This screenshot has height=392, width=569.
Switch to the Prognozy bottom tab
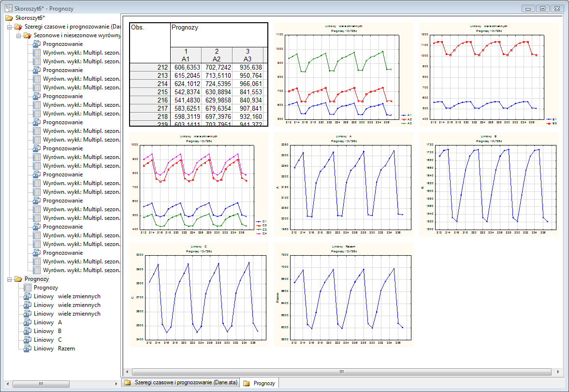pyautogui.click(x=259, y=383)
